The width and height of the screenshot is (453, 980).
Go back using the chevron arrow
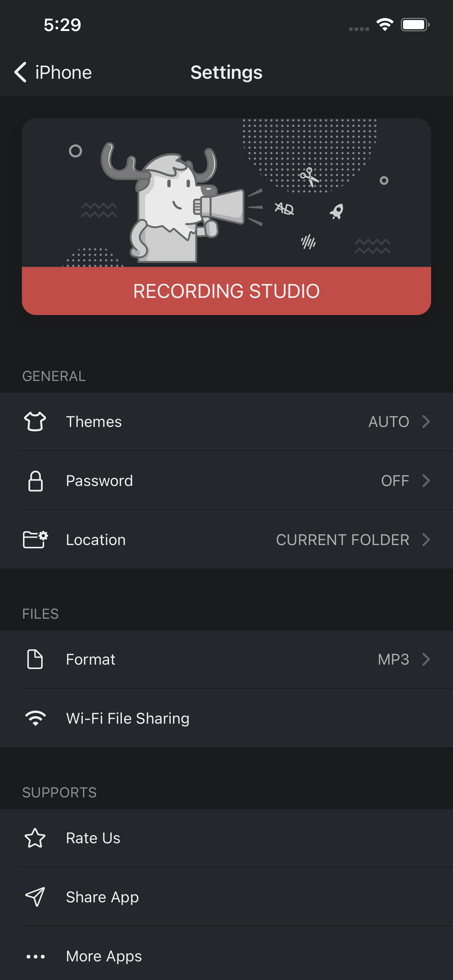click(20, 72)
